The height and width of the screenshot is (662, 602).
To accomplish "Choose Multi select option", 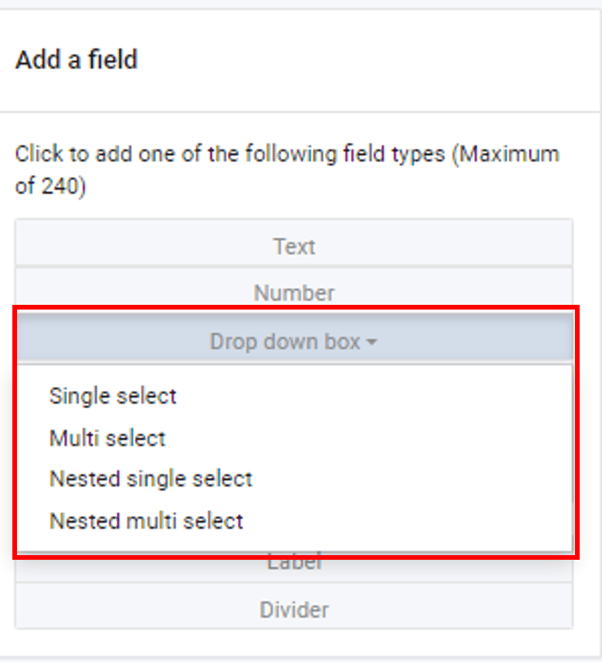I will [108, 438].
